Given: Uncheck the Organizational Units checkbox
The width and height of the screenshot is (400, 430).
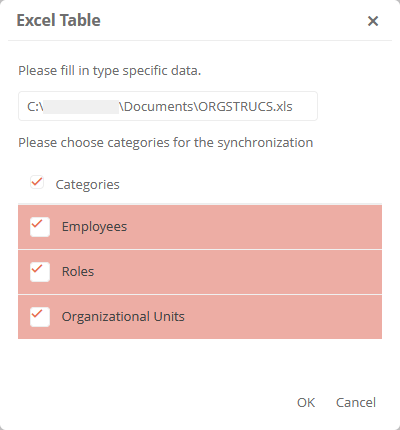Looking at the screenshot, I should coord(40,317).
